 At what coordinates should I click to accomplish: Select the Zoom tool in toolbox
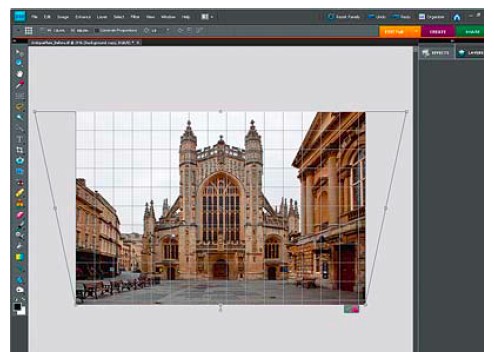[x=20, y=63]
